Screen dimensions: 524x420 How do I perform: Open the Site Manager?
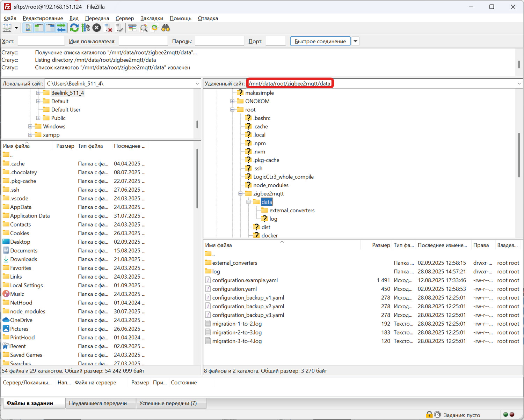pyautogui.click(x=7, y=28)
